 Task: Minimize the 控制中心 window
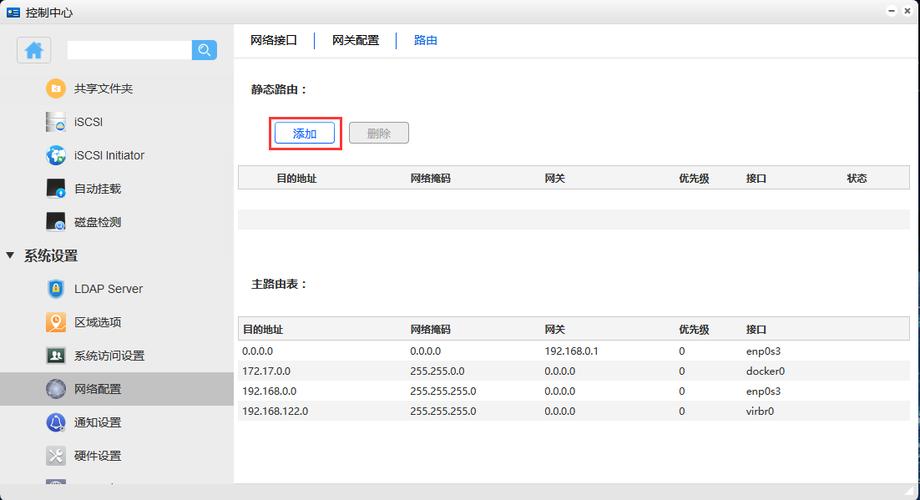(892, 11)
